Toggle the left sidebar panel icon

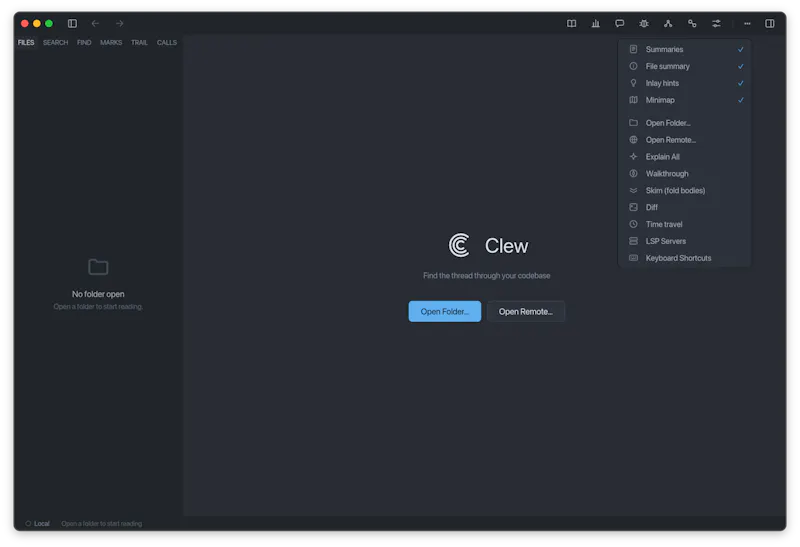point(72,23)
